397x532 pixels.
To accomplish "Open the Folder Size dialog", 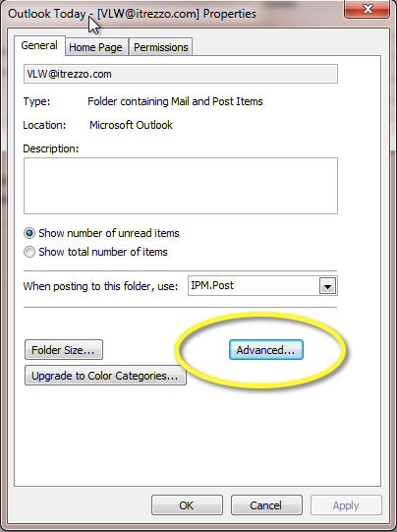I will (x=64, y=350).
